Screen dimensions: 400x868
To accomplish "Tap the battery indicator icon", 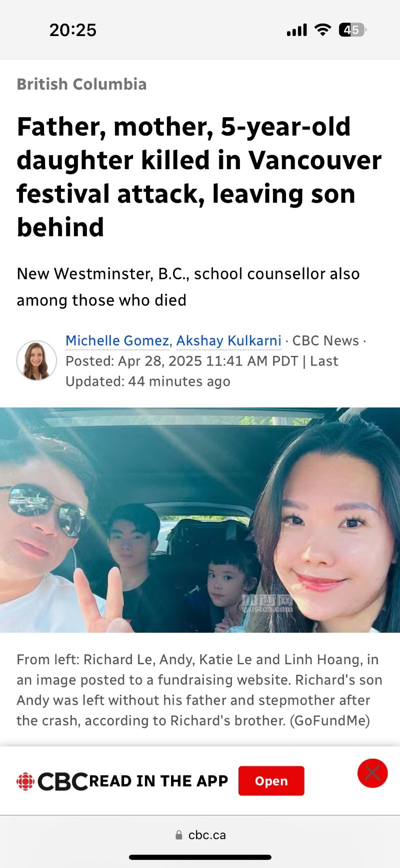I will tap(352, 30).
